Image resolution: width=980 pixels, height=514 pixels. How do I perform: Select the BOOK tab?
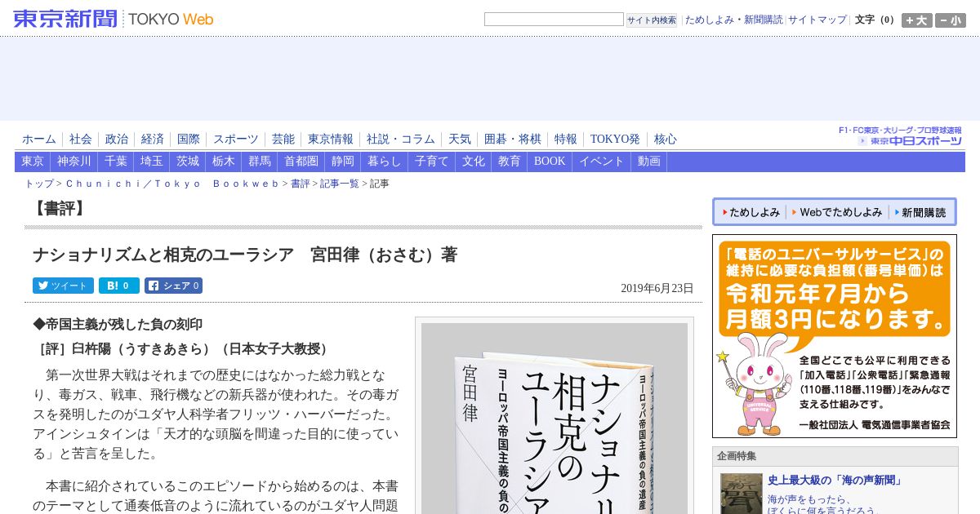click(550, 162)
